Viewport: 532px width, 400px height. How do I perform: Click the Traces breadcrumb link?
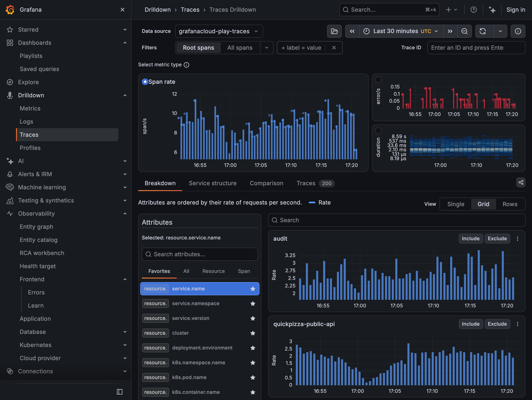190,10
